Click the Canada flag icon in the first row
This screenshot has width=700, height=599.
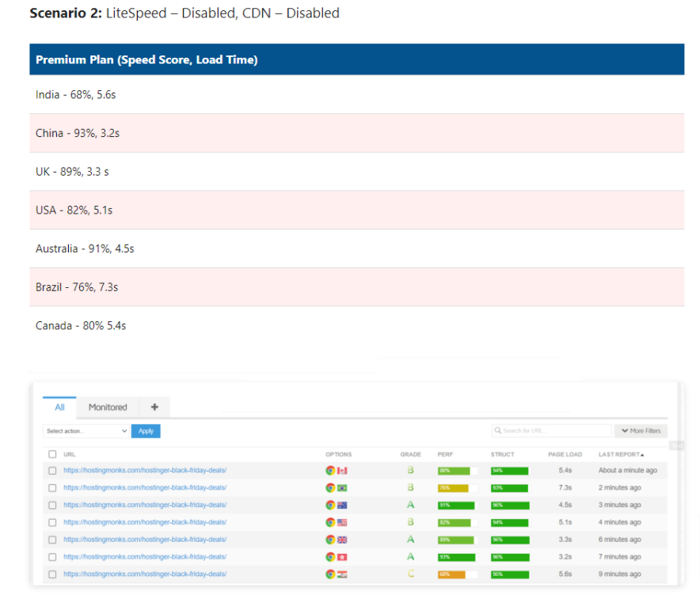coord(342,470)
